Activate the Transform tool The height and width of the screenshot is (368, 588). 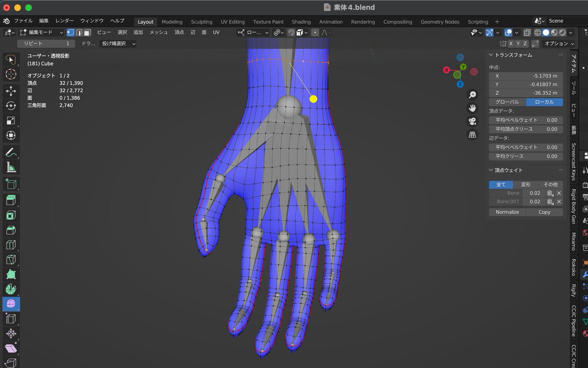(x=11, y=135)
